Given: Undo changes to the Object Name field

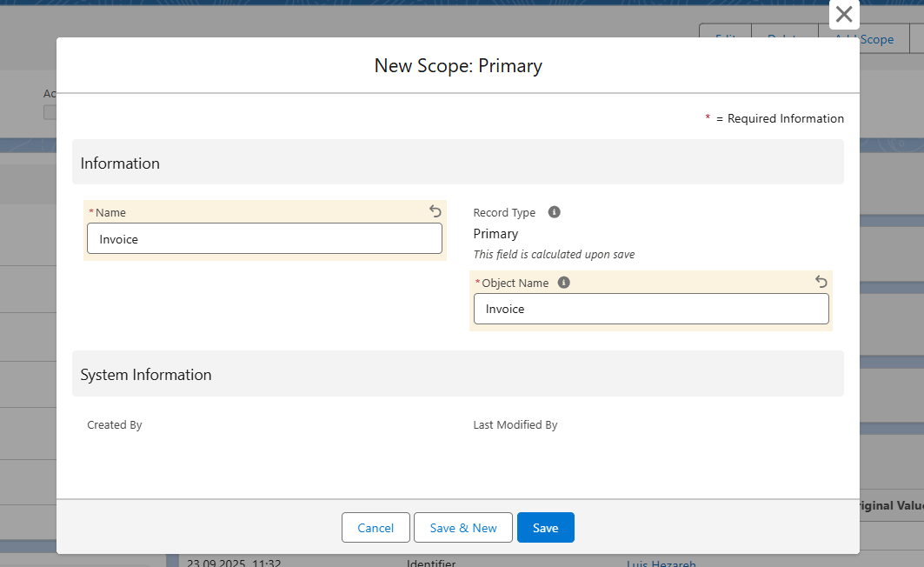Looking at the screenshot, I should [x=821, y=282].
